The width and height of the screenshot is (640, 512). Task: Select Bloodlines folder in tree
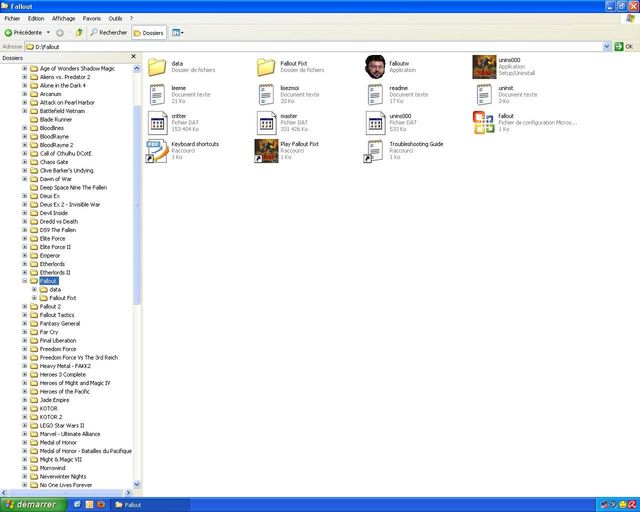(x=51, y=128)
